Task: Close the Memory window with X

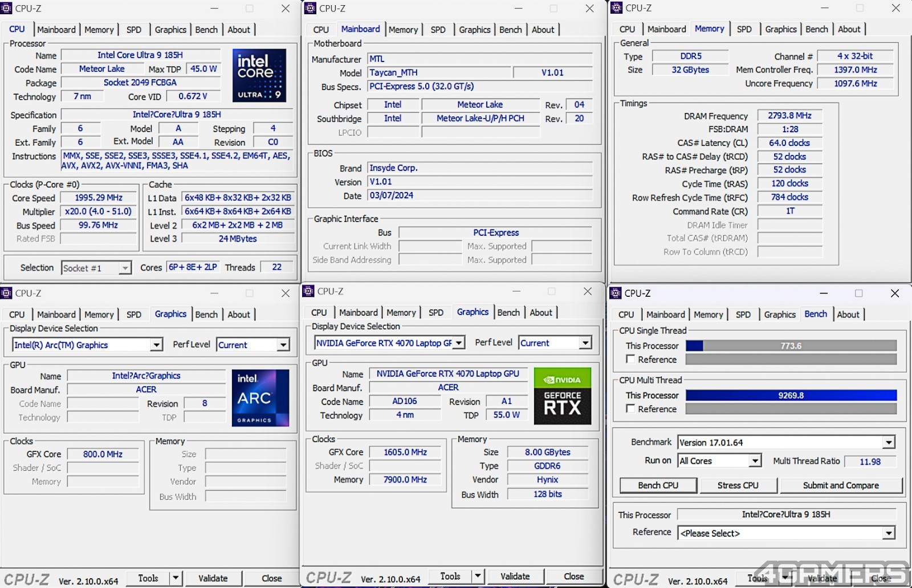Action: (896, 8)
